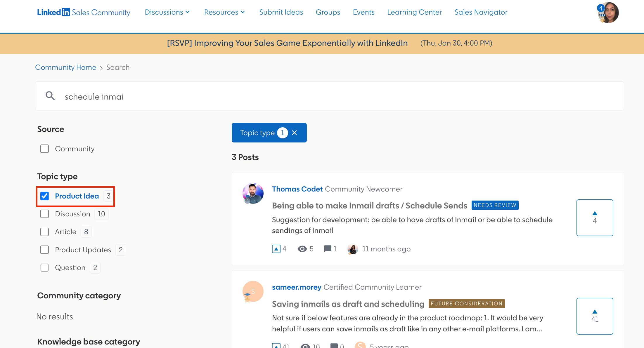The height and width of the screenshot is (348, 644).
Task: Click the Product Idea label text
Action: point(77,196)
